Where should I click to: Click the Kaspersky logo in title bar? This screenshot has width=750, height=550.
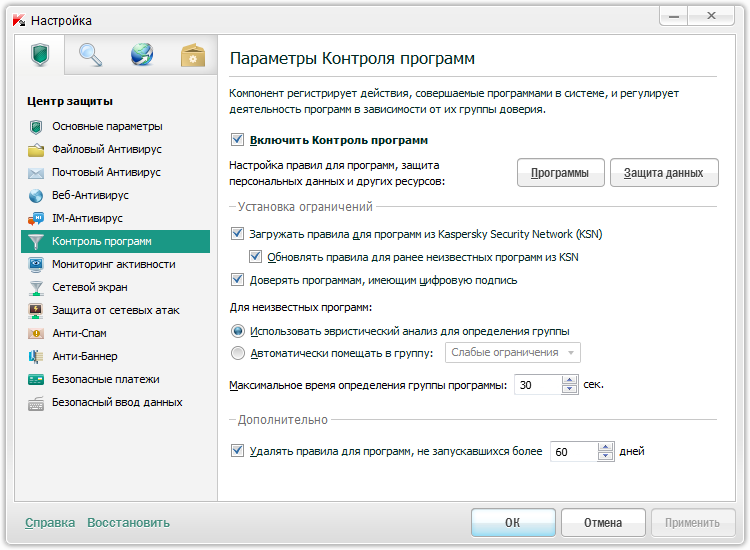19,21
